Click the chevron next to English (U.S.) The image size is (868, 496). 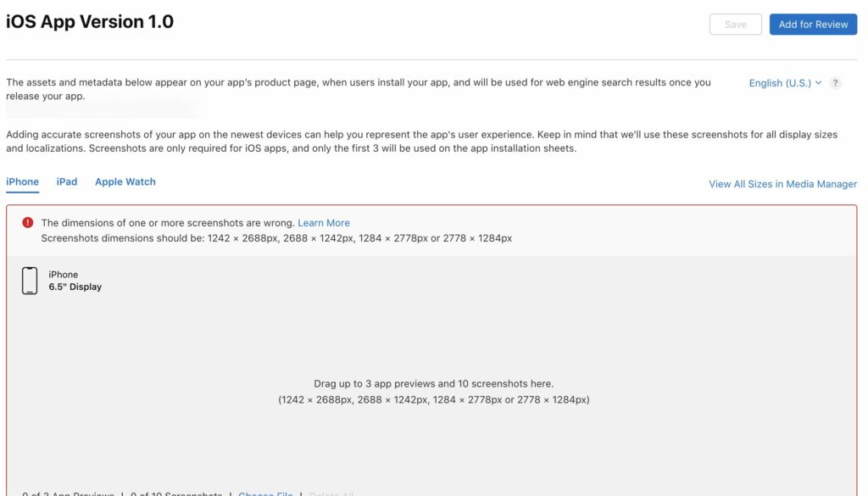coord(819,83)
